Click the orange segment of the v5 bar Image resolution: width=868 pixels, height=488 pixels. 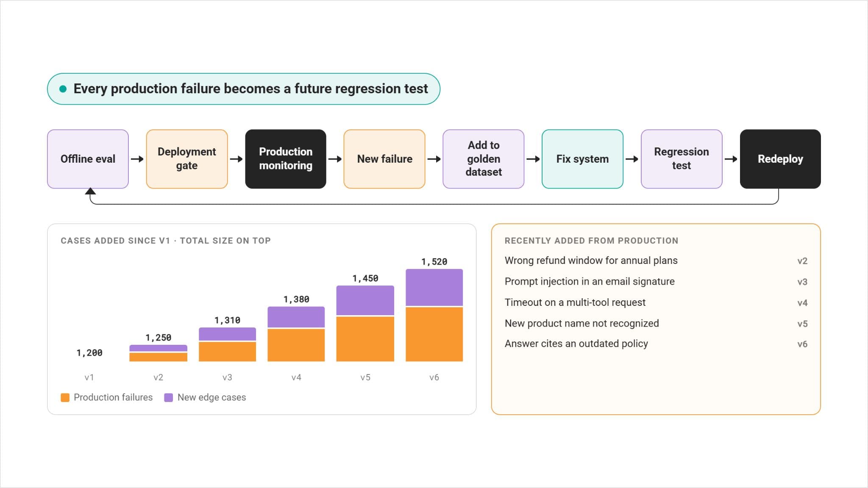tap(365, 339)
